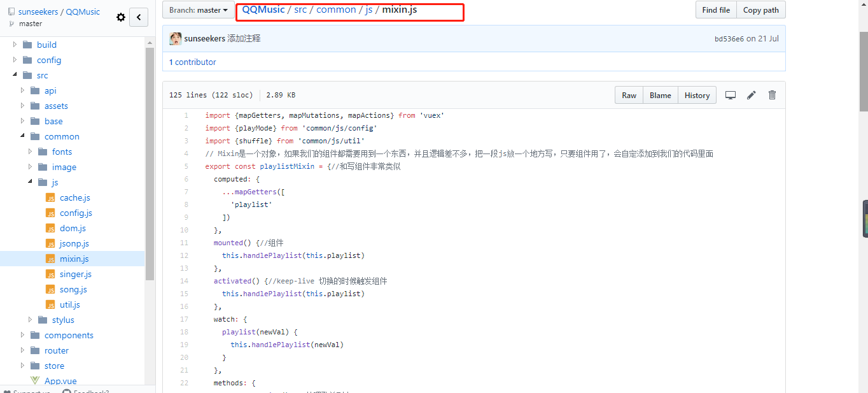Click the util.js file icon

coord(50,304)
